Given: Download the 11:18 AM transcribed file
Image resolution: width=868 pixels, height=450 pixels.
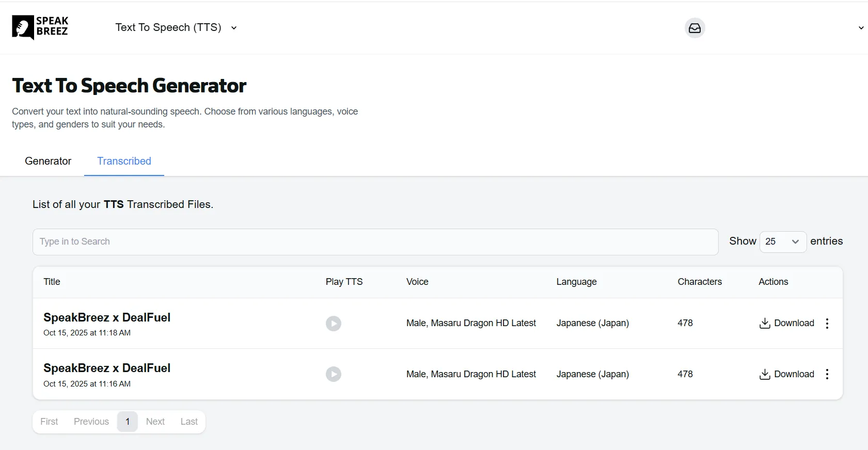Looking at the screenshot, I should (787, 323).
